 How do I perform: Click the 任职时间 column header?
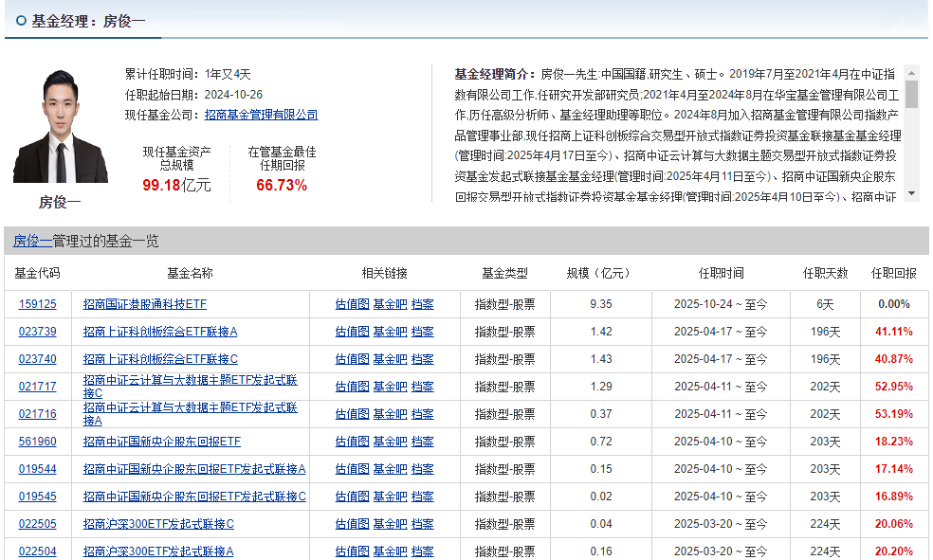coord(722,273)
